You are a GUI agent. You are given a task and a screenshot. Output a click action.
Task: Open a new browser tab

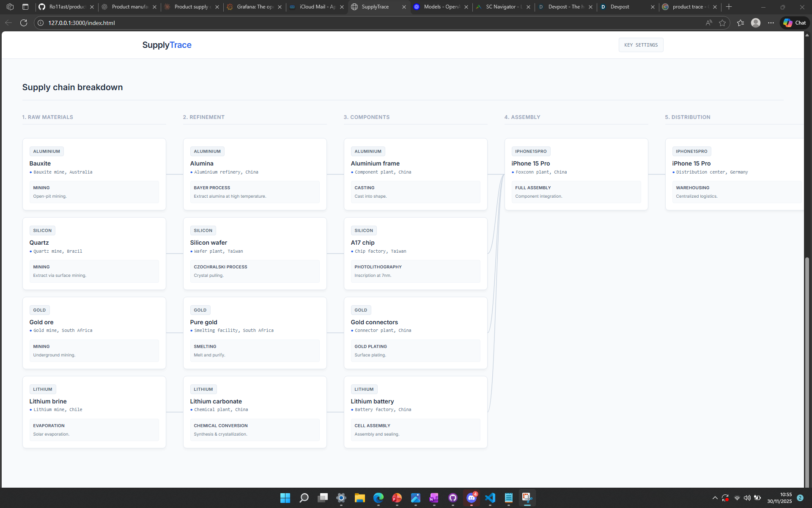point(729,7)
